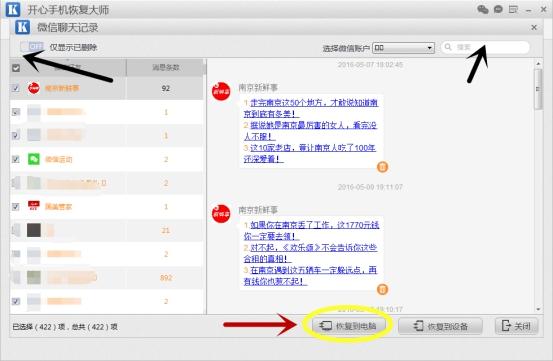Click timestamp 2016-05-07 18:02:45
Image resolution: width=553 pixels, height=361 pixels.
370,65
